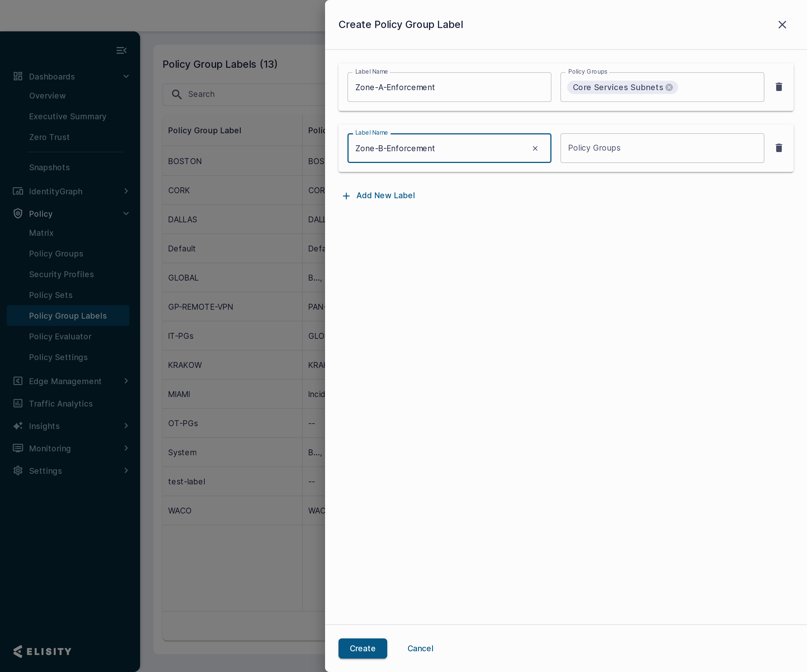Screen dimensions: 807x672
Task: Collapse the sidebar menu icon
Action: (121, 50)
